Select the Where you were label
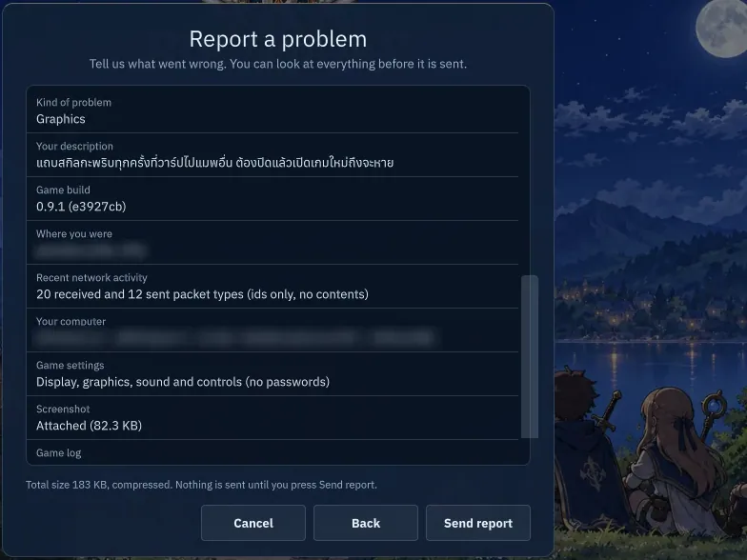The image size is (747, 560). [74, 234]
